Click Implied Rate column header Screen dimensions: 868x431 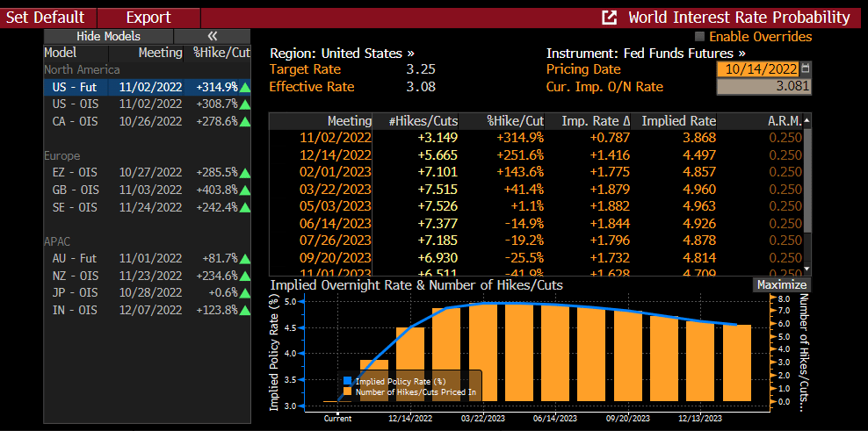click(674, 120)
